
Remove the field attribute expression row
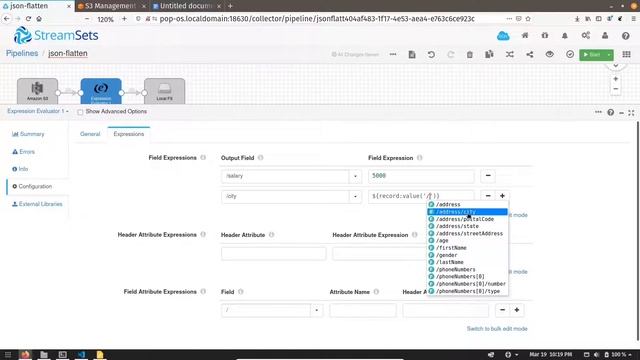tap(502, 310)
